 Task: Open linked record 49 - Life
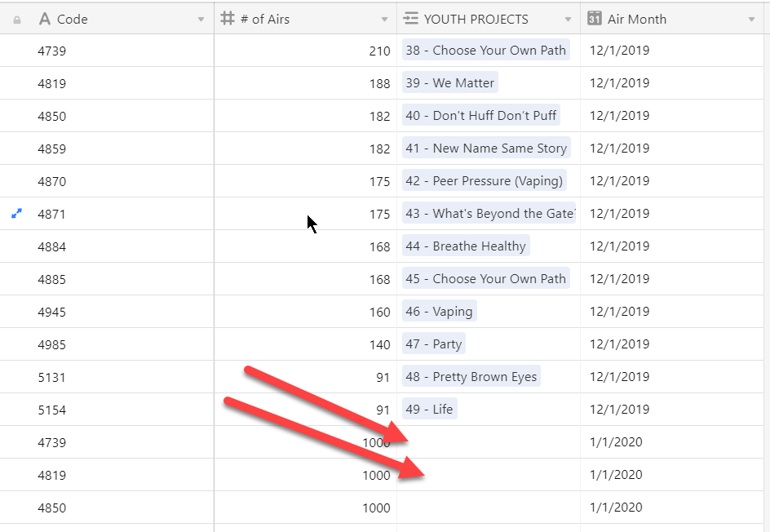pyautogui.click(x=429, y=409)
